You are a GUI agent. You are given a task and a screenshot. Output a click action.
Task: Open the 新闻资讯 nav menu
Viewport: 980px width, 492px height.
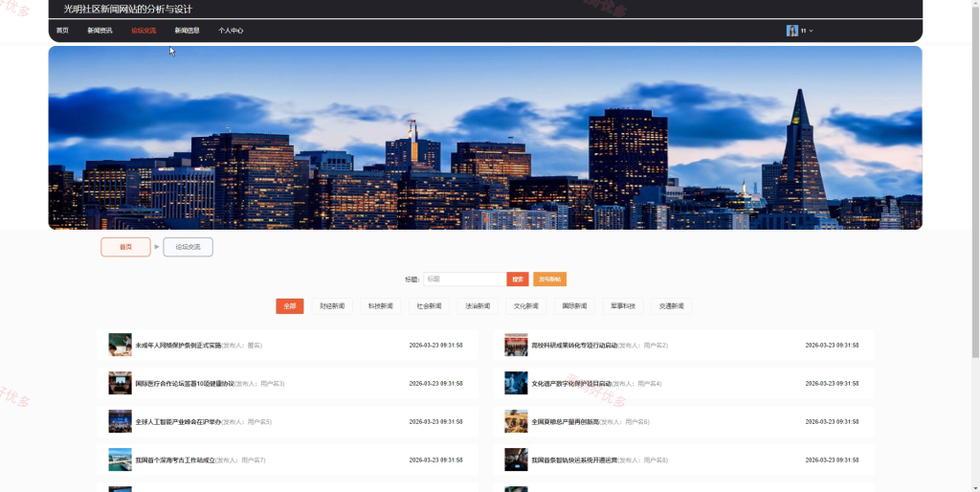tap(100, 31)
